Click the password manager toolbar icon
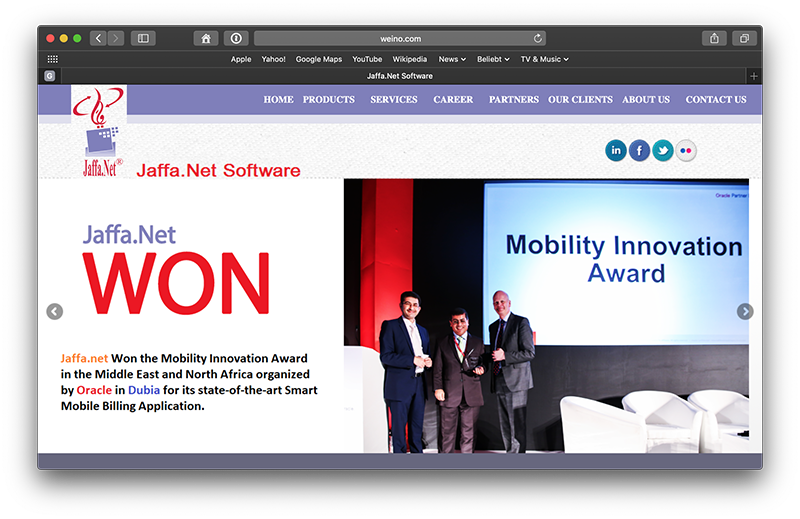Viewport: 800px width, 519px height. pos(236,38)
